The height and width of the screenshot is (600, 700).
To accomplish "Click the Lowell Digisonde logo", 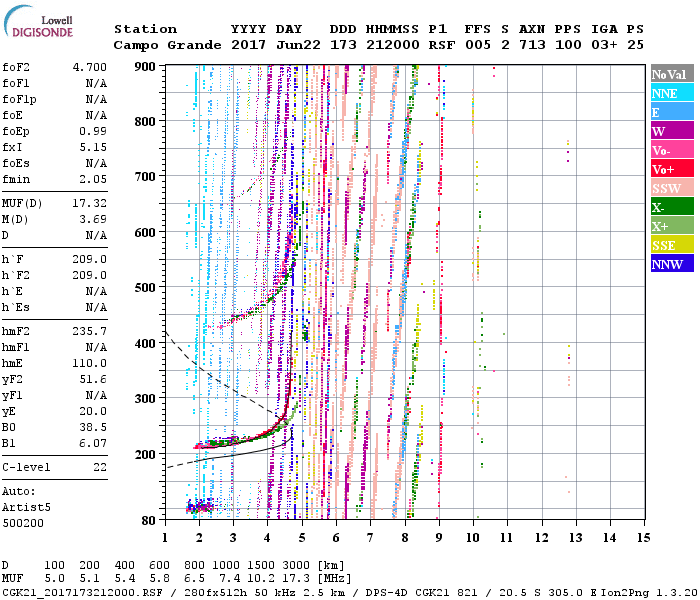I will click(38, 22).
